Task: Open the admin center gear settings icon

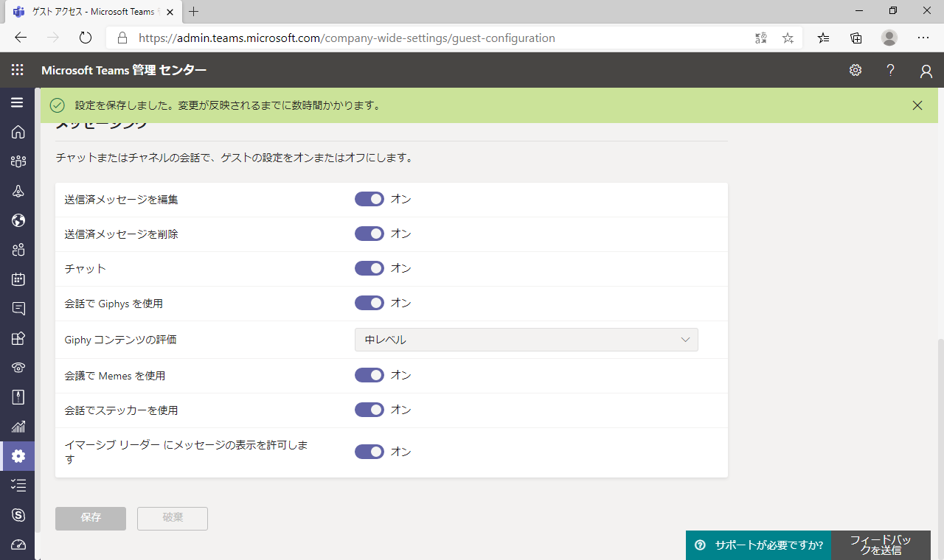Action: (855, 70)
